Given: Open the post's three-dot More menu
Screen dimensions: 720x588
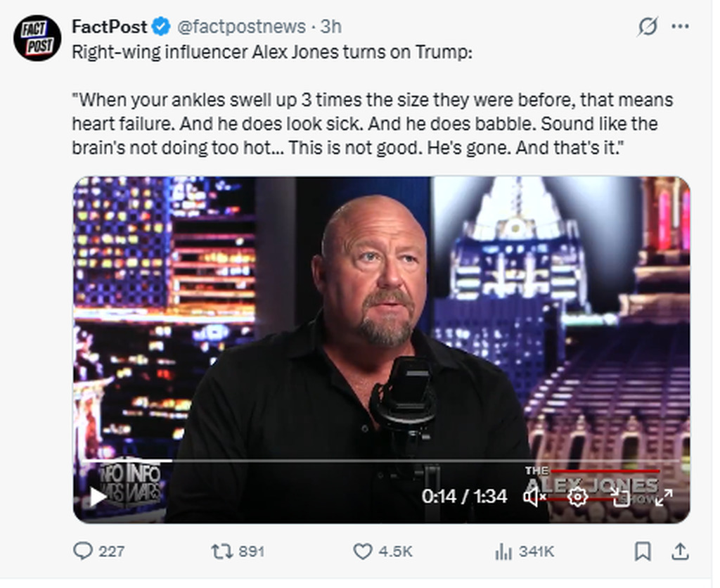Looking at the screenshot, I should pos(680,27).
